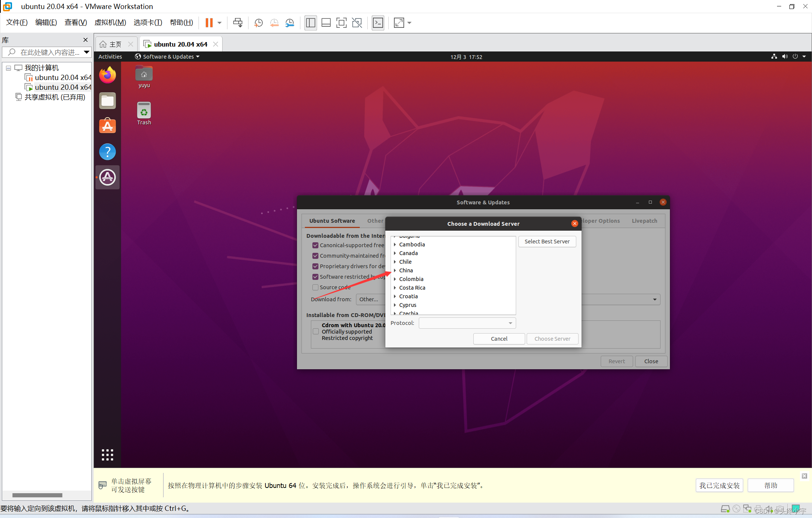Image resolution: width=812 pixels, height=518 pixels.
Task: Enter full screen mode icon
Action: [x=341, y=23]
